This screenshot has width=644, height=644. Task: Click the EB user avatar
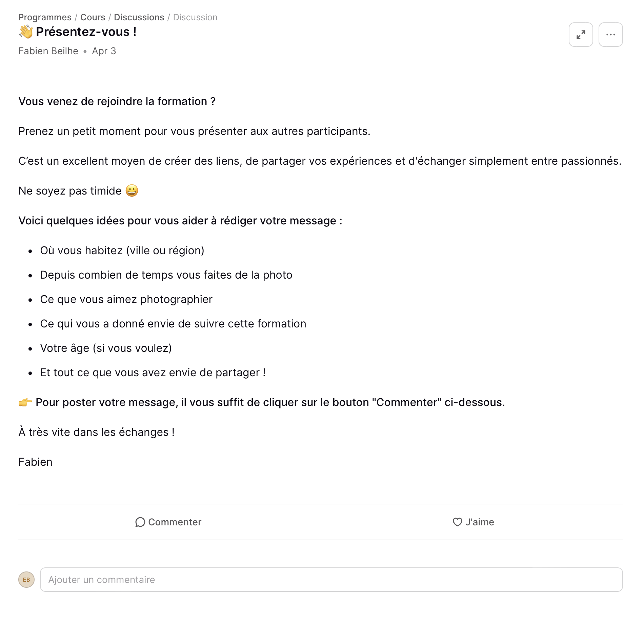(26, 580)
